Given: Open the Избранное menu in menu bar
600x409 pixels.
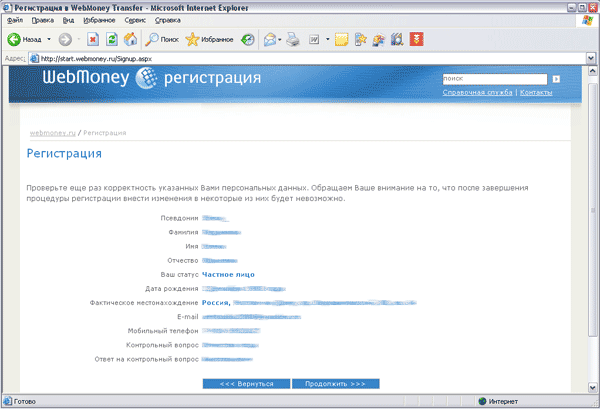Looking at the screenshot, I should 99,20.
